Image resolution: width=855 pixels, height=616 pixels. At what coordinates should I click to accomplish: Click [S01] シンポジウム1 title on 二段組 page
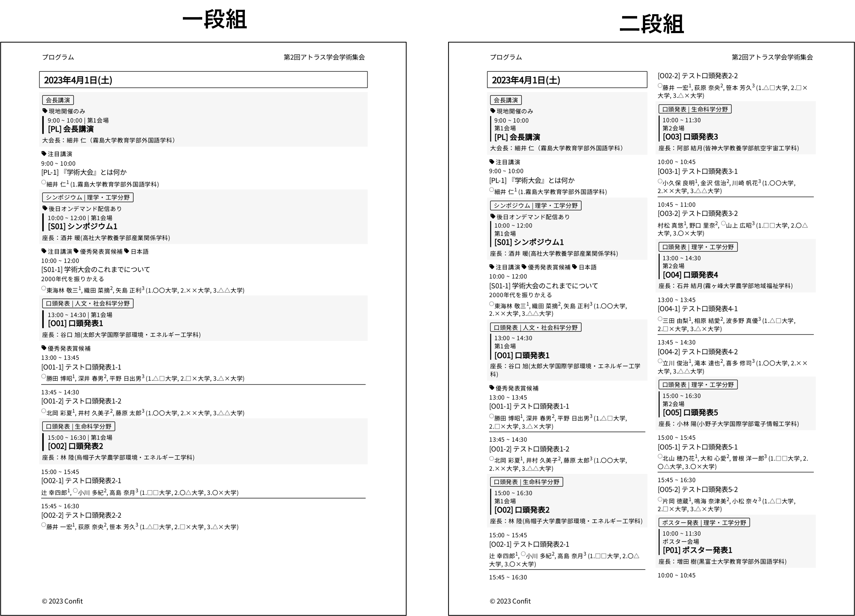[x=529, y=242]
